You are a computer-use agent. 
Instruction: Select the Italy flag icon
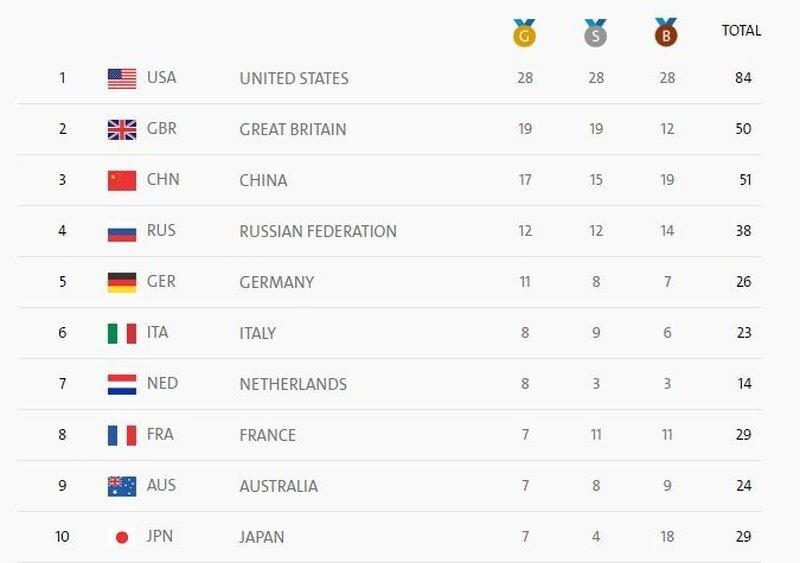pyautogui.click(x=122, y=333)
